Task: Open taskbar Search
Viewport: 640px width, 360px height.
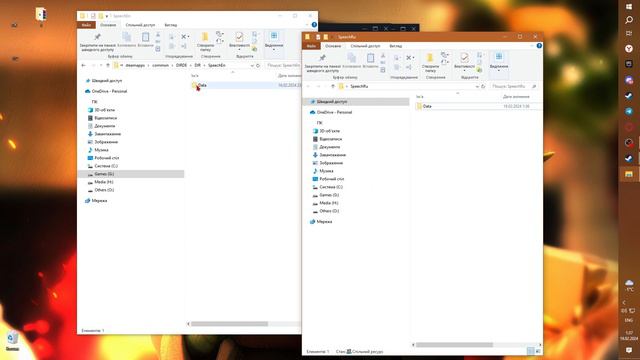Action: point(629,20)
